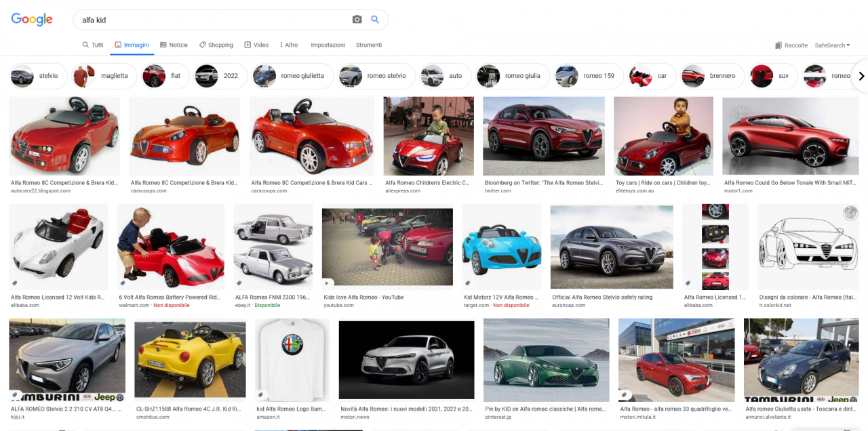The width and height of the screenshot is (868, 431).
Task: Expand the Altro menu
Action: pos(289,45)
